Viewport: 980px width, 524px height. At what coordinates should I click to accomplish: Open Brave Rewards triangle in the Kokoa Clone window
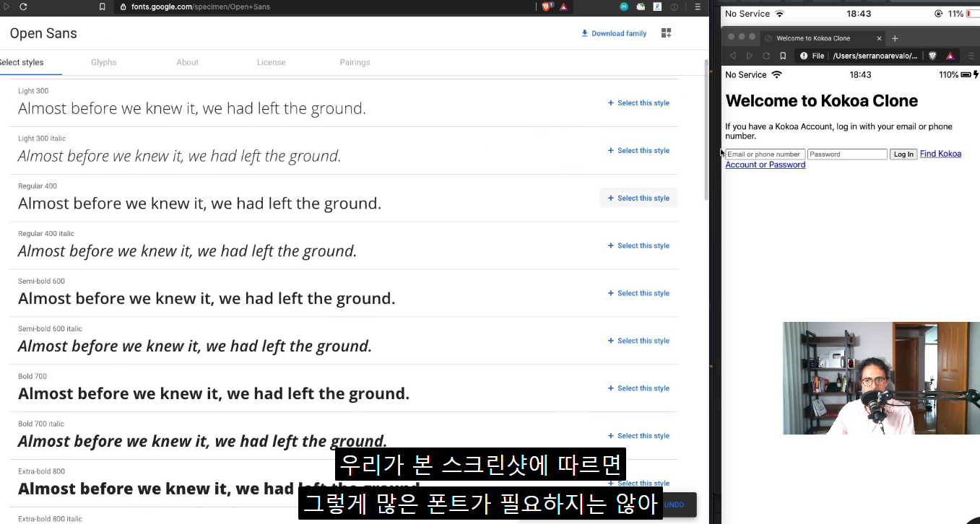950,56
